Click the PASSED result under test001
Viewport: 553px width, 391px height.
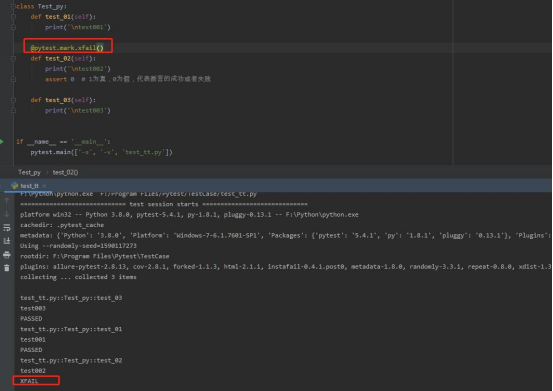[x=31, y=350]
